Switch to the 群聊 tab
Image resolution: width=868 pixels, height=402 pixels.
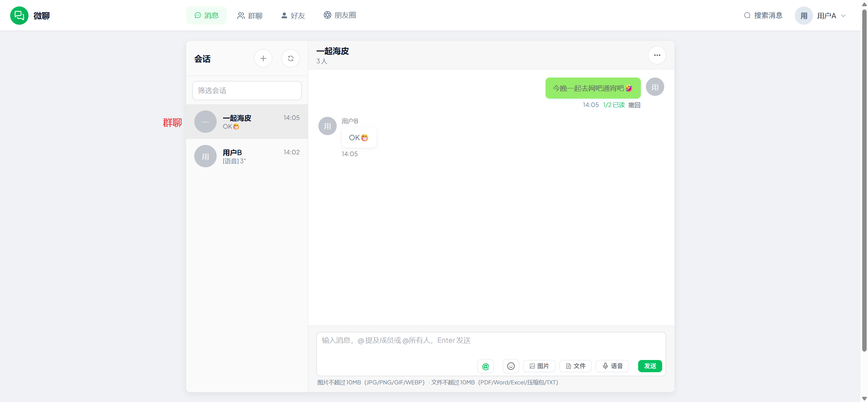(x=250, y=16)
